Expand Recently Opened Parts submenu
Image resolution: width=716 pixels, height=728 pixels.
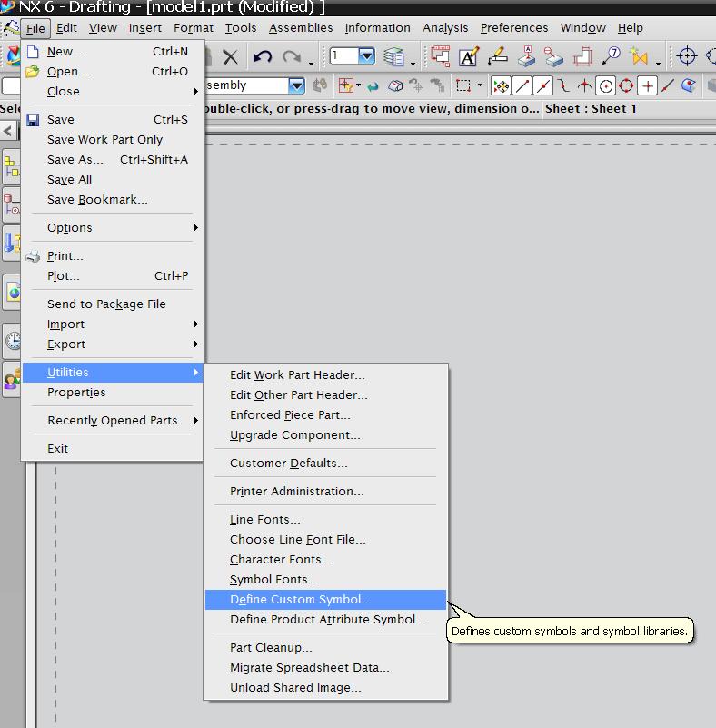(x=112, y=420)
